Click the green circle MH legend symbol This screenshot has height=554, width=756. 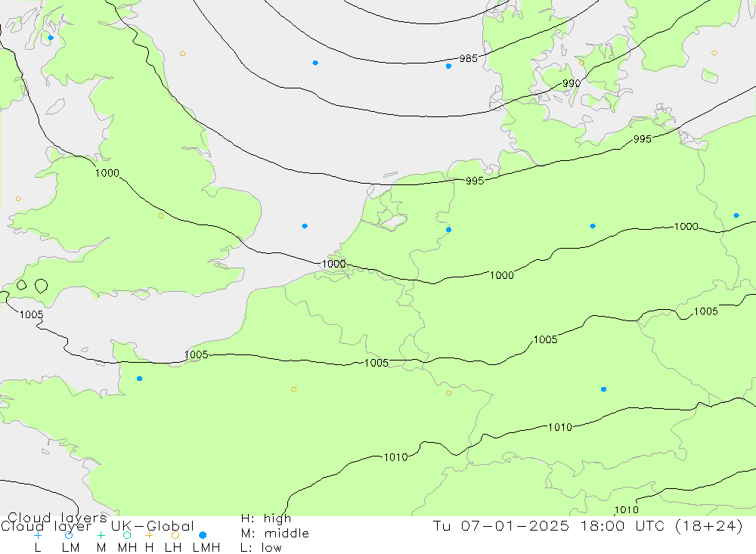point(127,535)
